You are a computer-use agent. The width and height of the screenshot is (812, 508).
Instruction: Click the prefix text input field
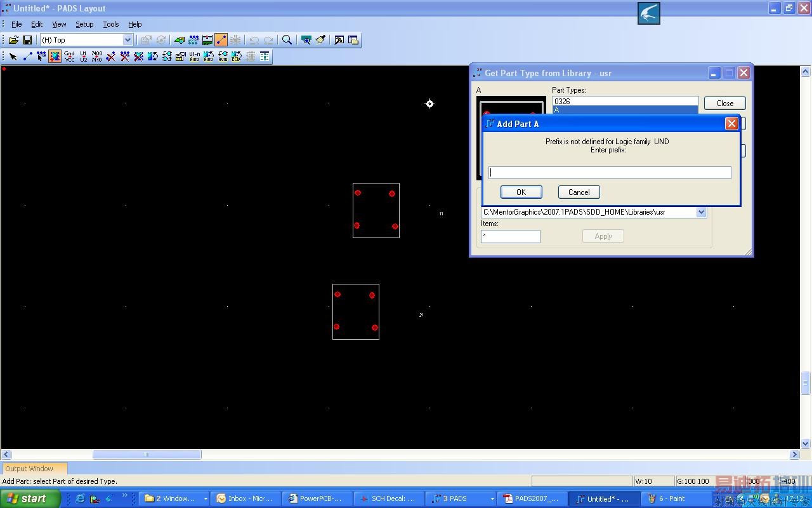point(610,173)
